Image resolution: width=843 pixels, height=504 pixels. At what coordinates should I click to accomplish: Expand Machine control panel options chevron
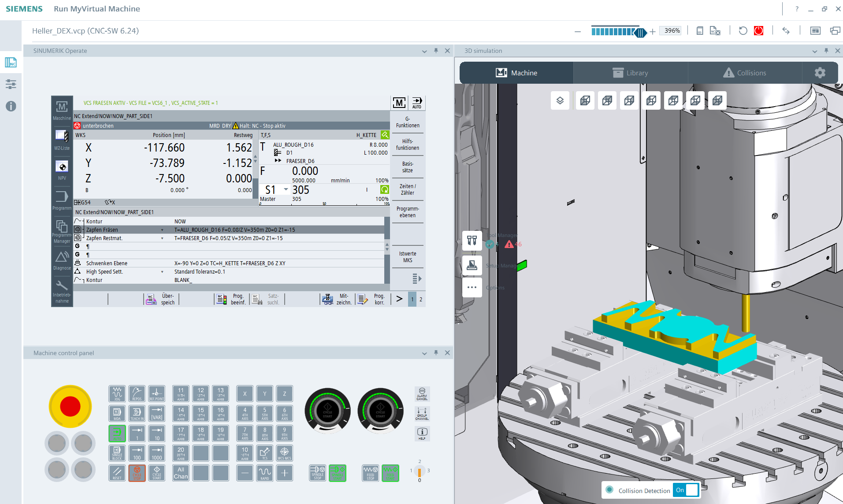pos(424,353)
